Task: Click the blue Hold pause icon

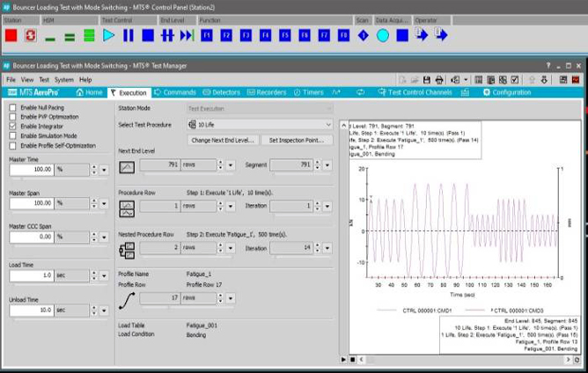Action: click(129, 36)
